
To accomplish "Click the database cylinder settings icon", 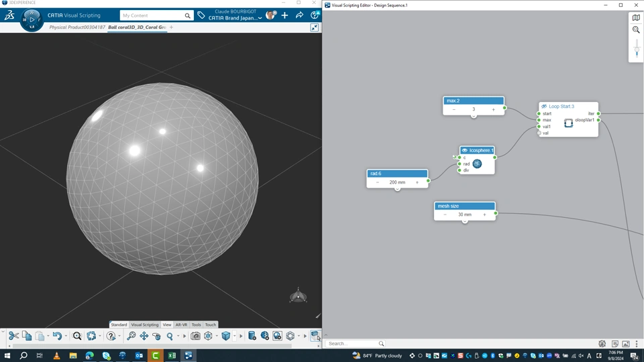I will 252,336.
